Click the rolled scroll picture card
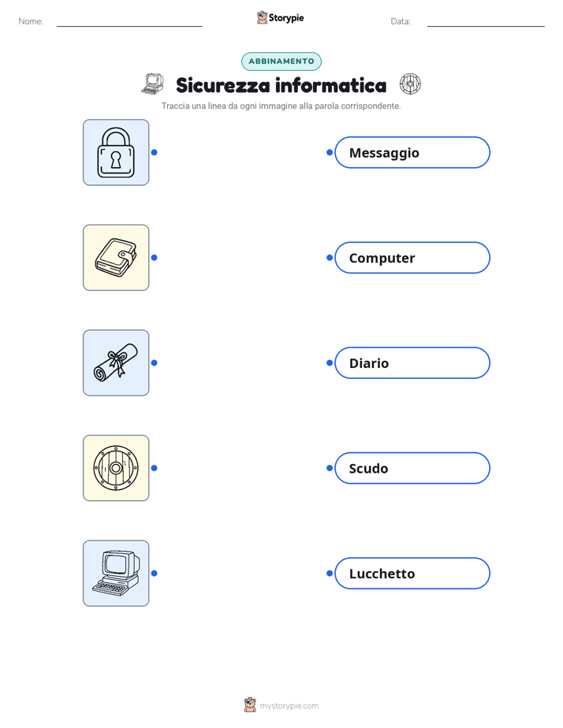 point(116,362)
